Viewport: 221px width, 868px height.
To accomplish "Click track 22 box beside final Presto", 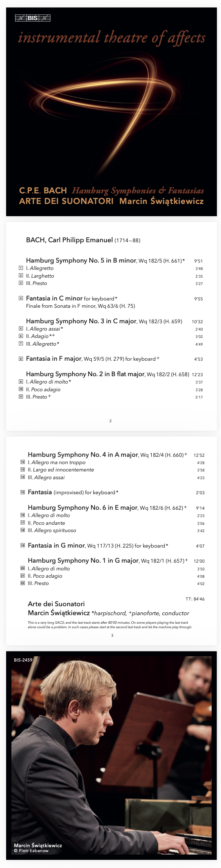I will [x=23, y=583].
